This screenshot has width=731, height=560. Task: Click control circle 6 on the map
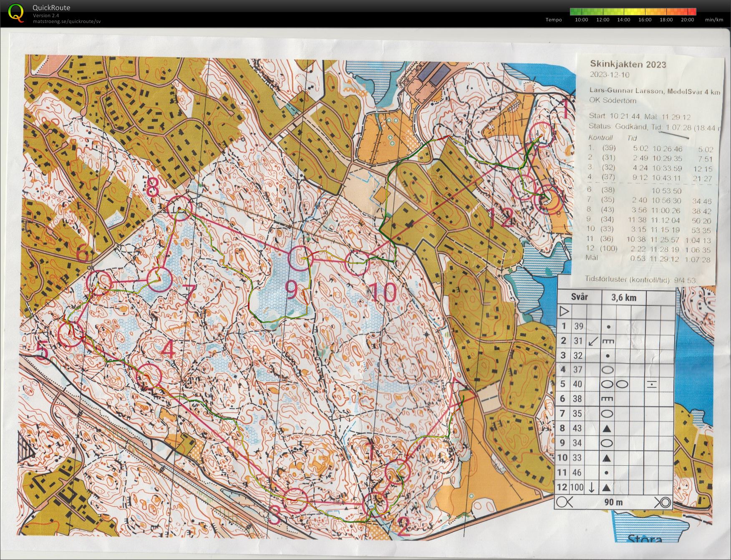coord(98,283)
